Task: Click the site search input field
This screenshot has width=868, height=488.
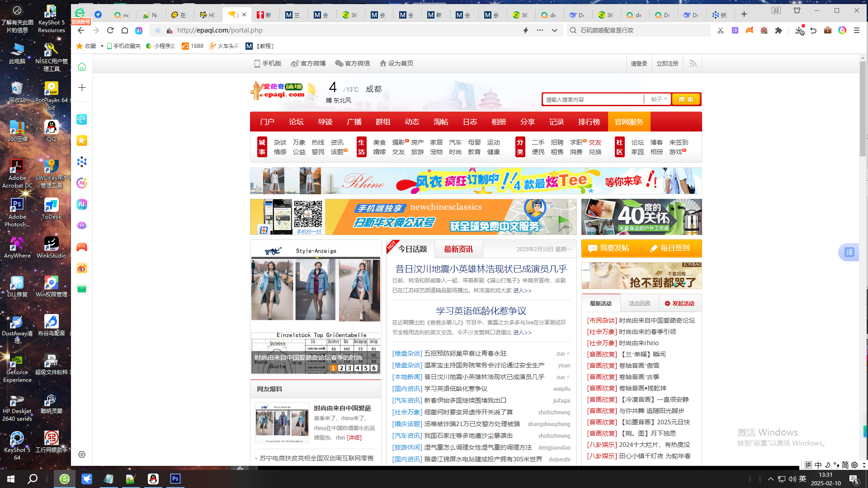Action: pyautogui.click(x=594, y=99)
